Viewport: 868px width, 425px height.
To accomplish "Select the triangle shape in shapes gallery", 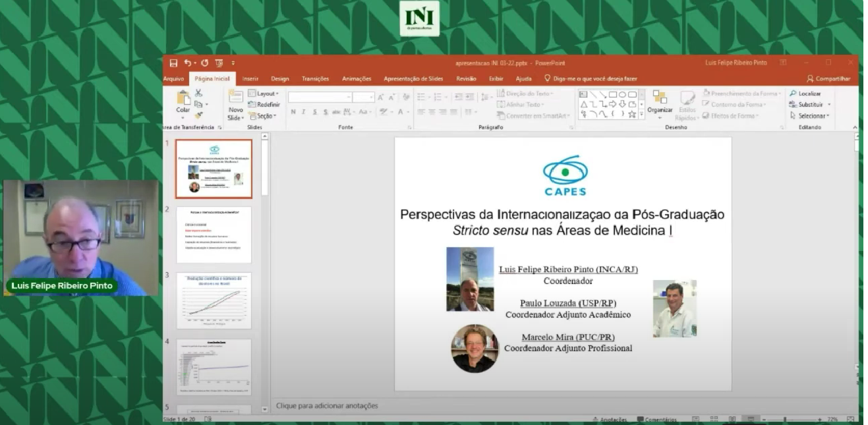I will point(584,104).
